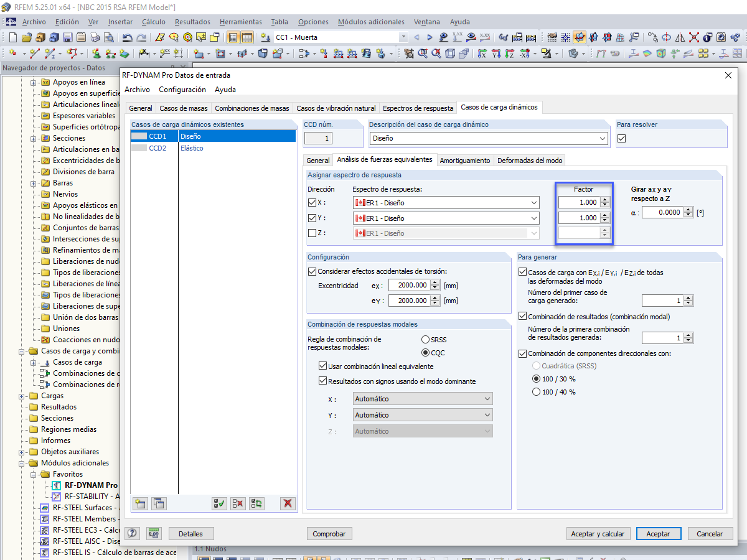
Task: Click the eX eccentricity input field
Action: pyautogui.click(x=409, y=286)
